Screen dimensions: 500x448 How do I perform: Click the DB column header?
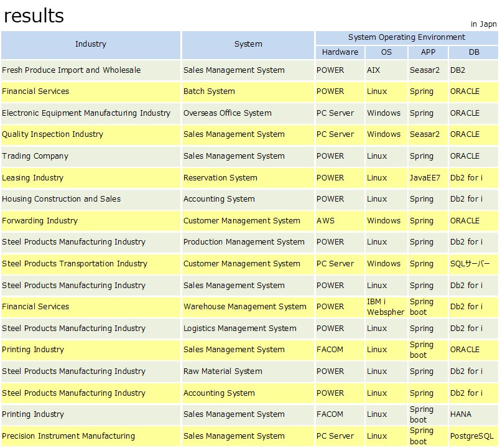473,52
